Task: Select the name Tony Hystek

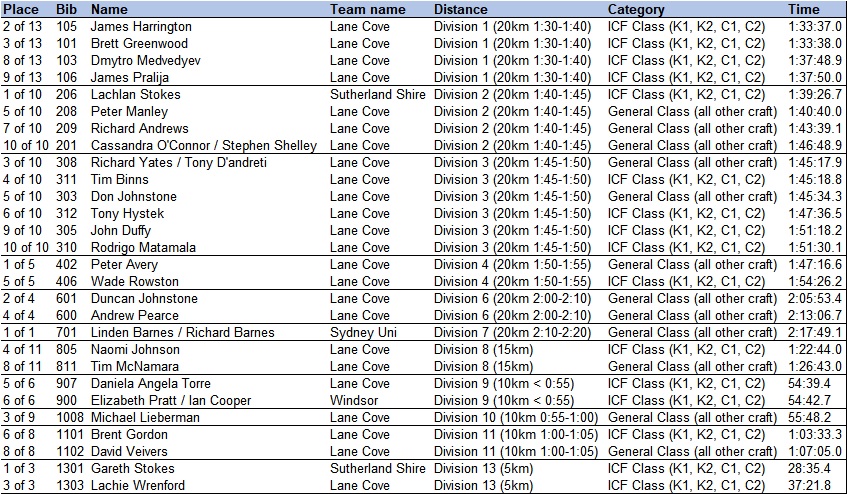Action: (x=127, y=213)
